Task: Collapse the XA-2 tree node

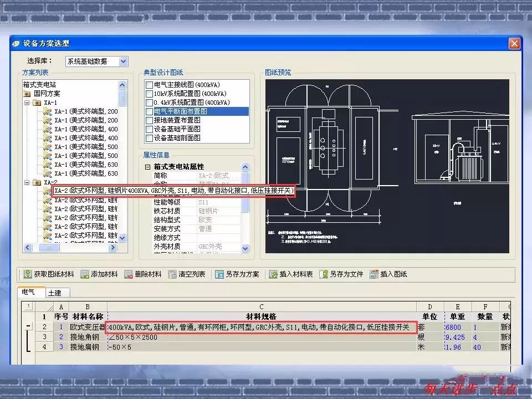Action: pyautogui.click(x=27, y=182)
